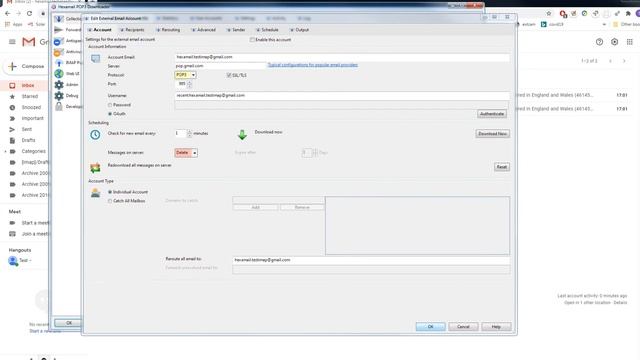This screenshot has width=640, height=360.
Task: Click Cancel in the account dialog
Action: (x=463, y=327)
